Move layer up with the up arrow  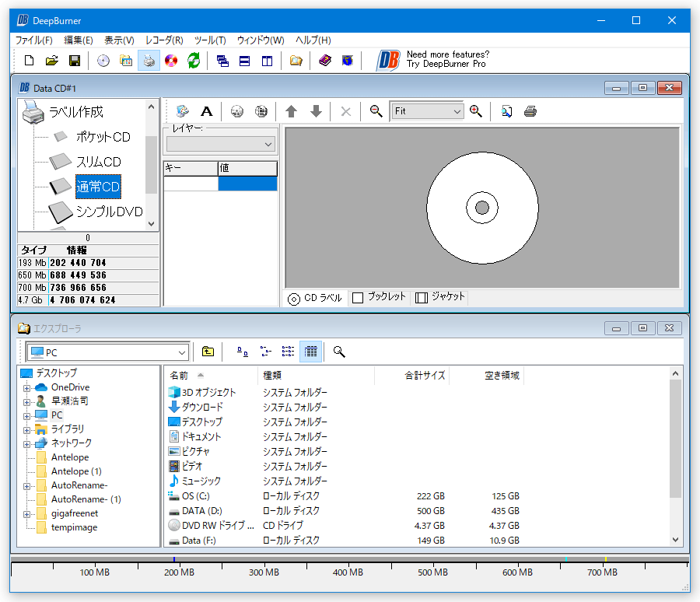tap(291, 111)
